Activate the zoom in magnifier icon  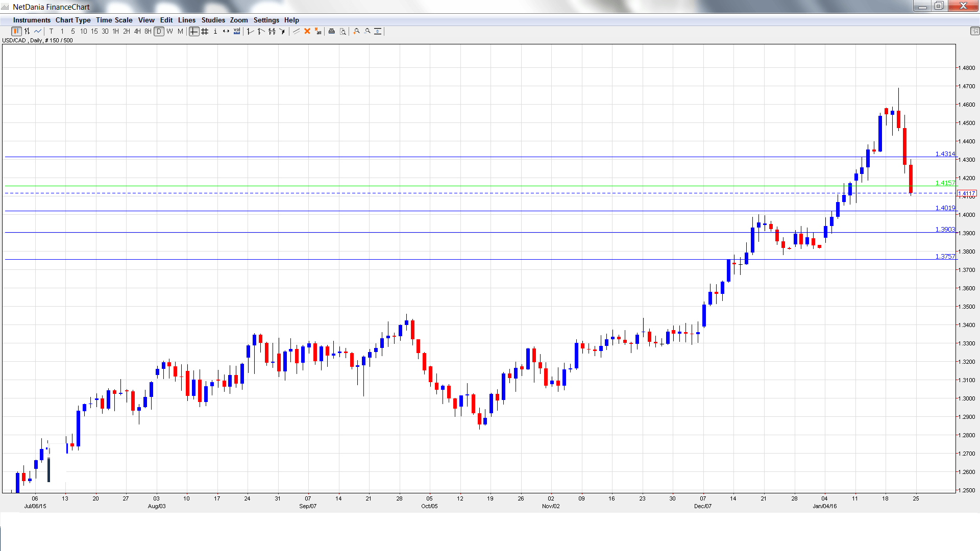(356, 31)
